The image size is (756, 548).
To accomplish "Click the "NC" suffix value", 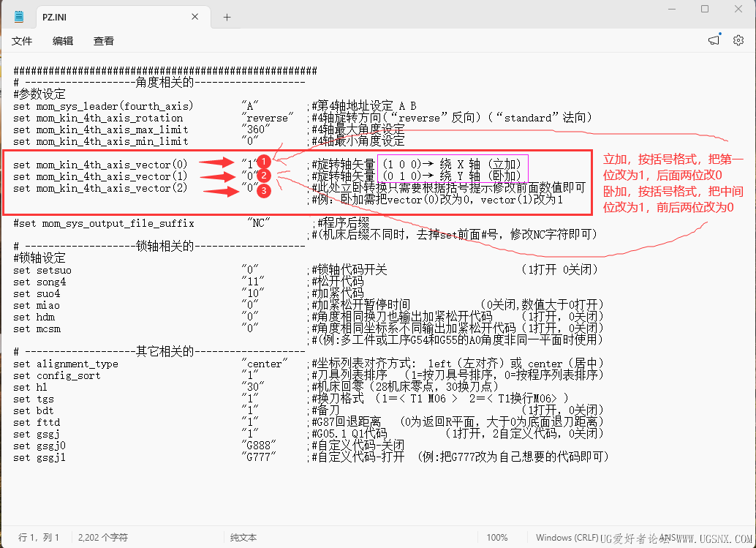I will coord(258,222).
